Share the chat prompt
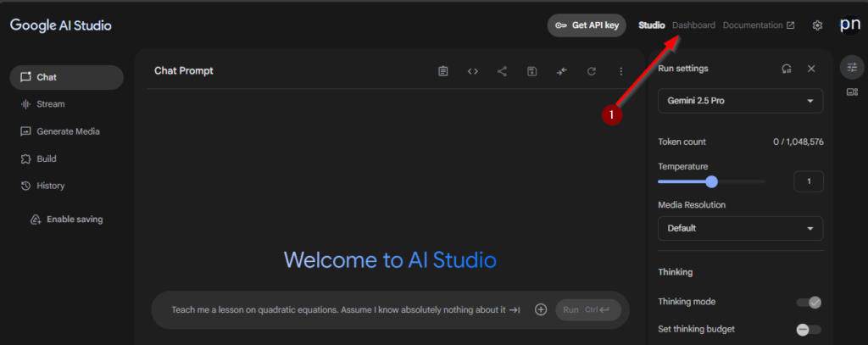Screen dimensions: 868x345 [x=502, y=71]
